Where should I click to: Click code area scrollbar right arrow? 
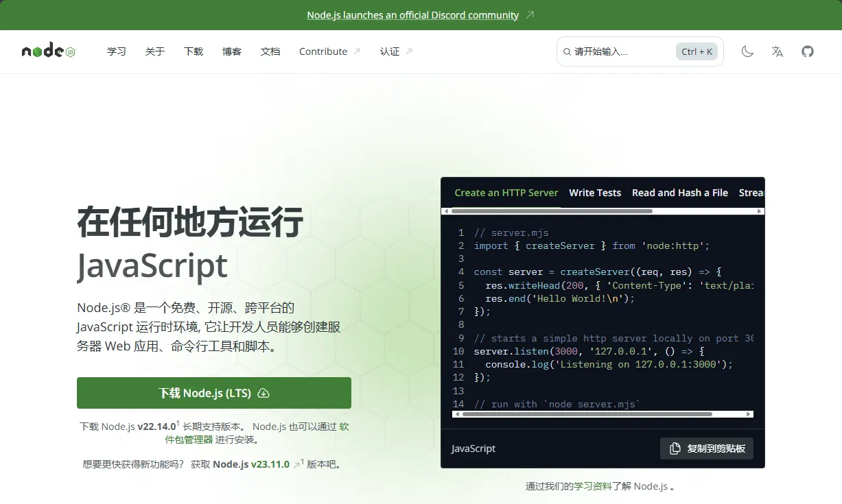(x=749, y=414)
